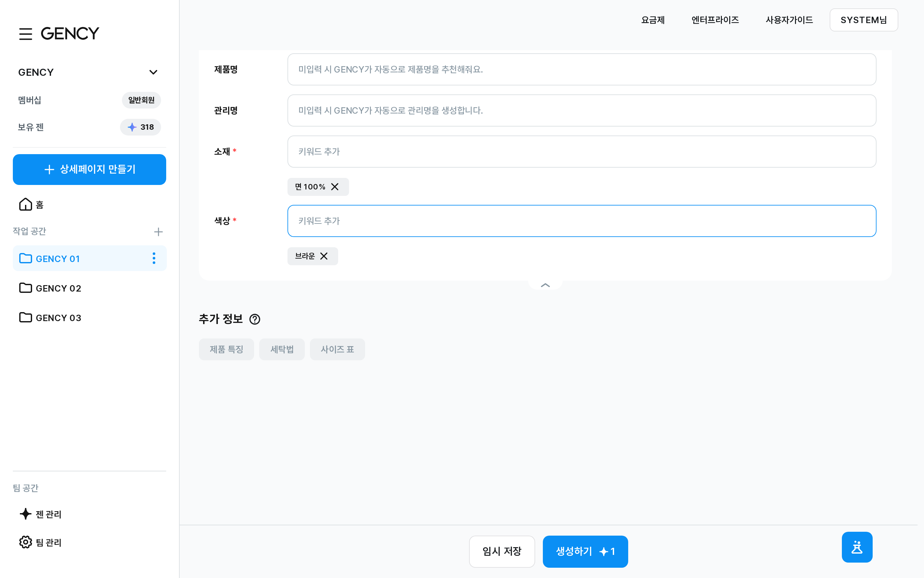The image size is (924, 578).
Task: Click the 318 gen balance badge
Action: point(141,127)
